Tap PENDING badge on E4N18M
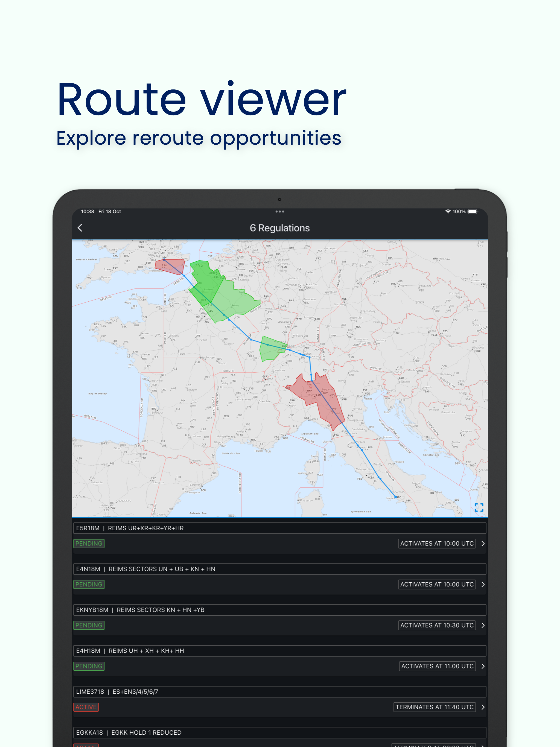Image resolution: width=560 pixels, height=747 pixels. [89, 584]
